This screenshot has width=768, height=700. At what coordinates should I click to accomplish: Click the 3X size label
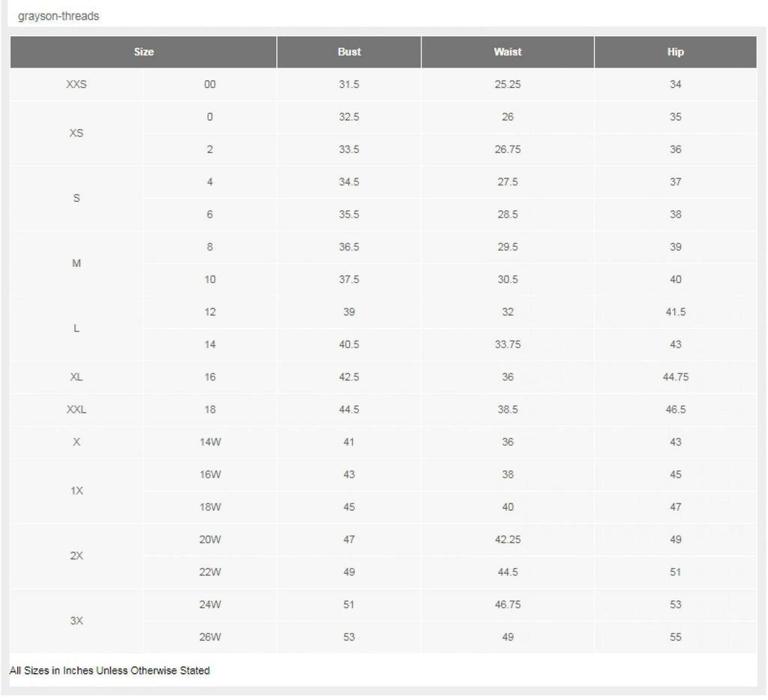point(76,621)
